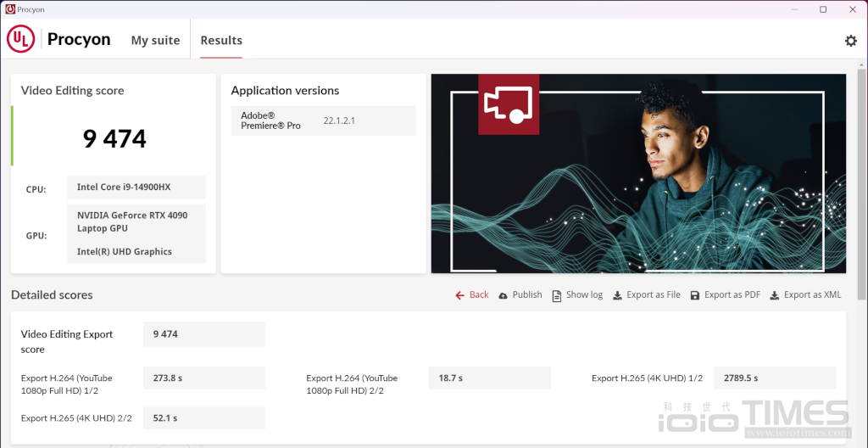The height and width of the screenshot is (448, 868).
Task: Click the Export as XML download icon
Action: (x=775, y=295)
